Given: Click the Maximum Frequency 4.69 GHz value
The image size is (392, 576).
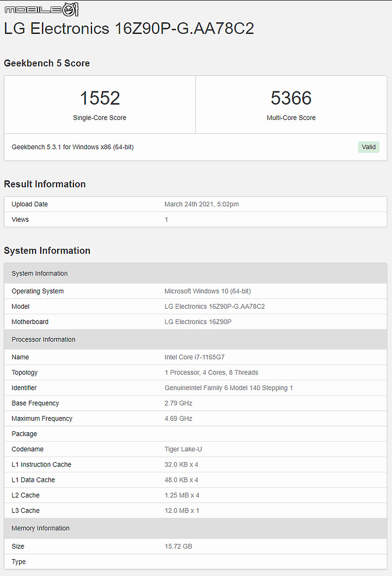Looking at the screenshot, I should (x=178, y=419).
